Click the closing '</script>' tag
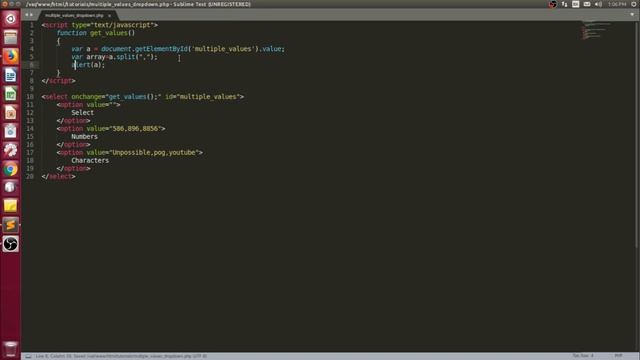This screenshot has width=640, height=360. pos(58,81)
